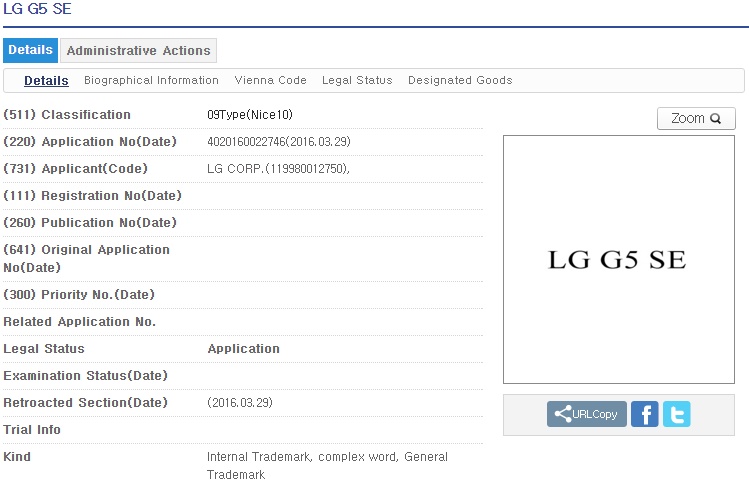Screen dimensions: 749x488
Task: Click the (111) Registration No(Date) label
Action: point(93,196)
